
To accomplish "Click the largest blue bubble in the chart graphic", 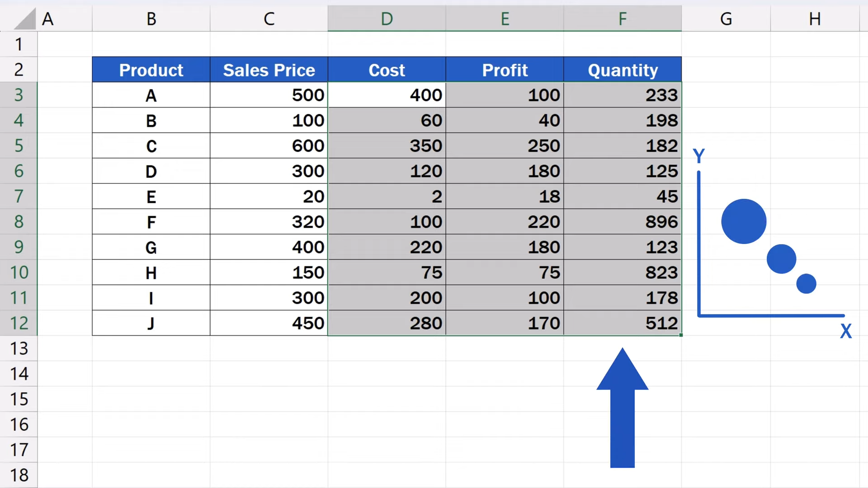I will [x=743, y=221].
